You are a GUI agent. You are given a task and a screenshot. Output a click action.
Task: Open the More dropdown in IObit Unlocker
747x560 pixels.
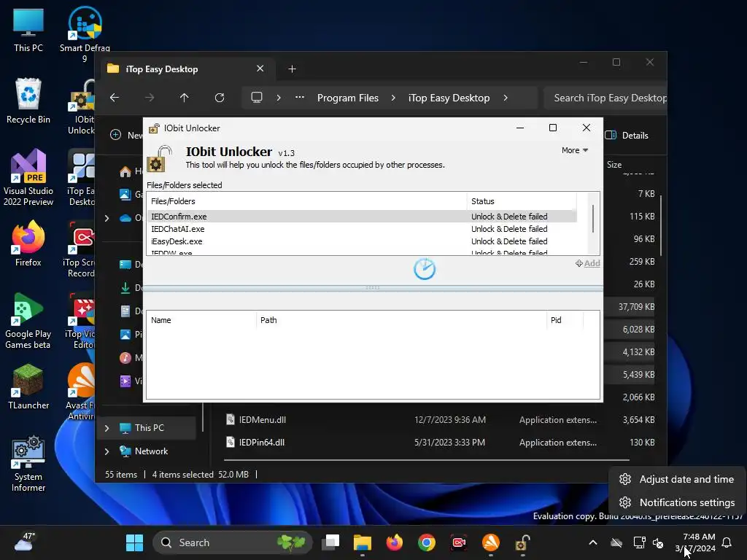pyautogui.click(x=575, y=150)
